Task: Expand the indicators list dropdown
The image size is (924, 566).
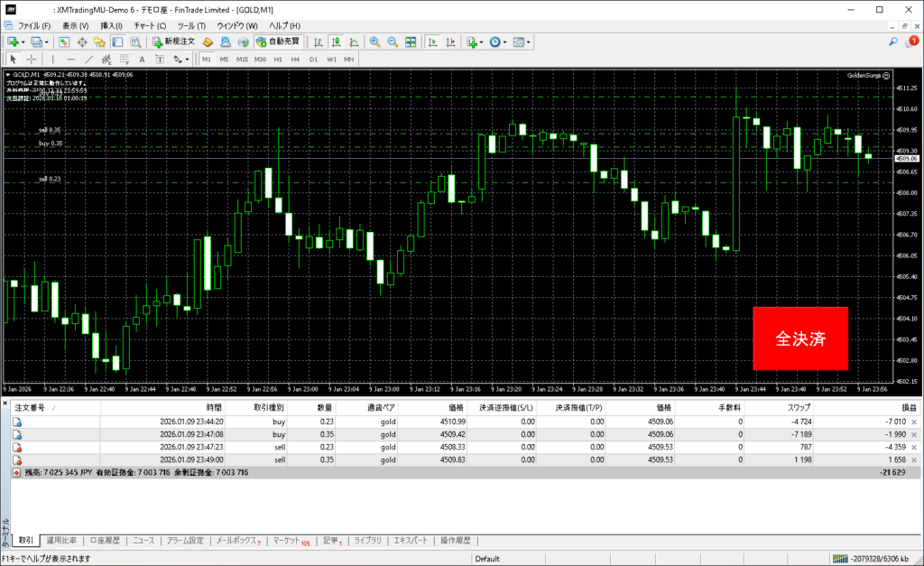Action: (x=483, y=42)
